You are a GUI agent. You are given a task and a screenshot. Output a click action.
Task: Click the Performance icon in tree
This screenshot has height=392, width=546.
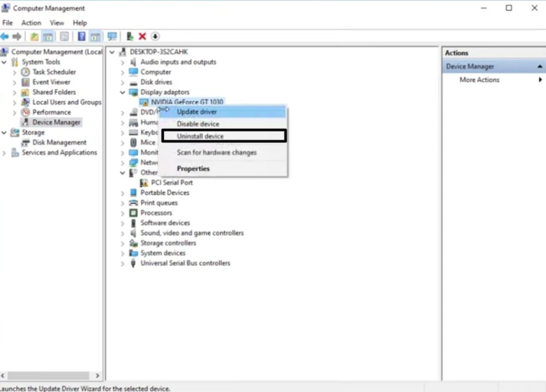click(26, 112)
